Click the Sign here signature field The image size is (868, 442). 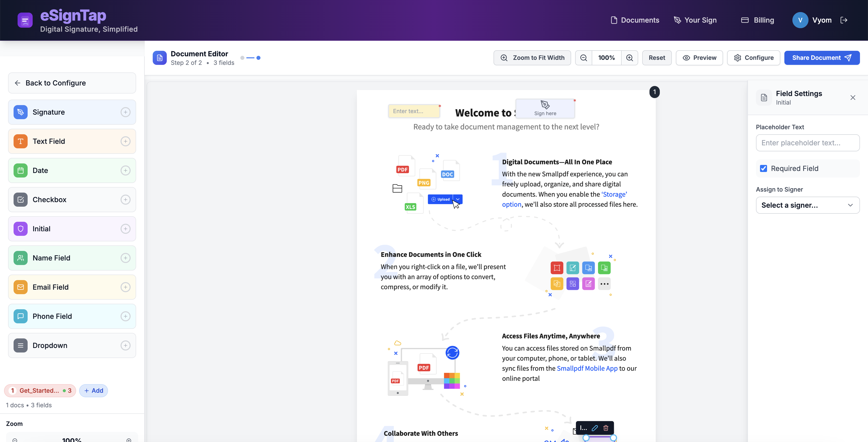545,108
